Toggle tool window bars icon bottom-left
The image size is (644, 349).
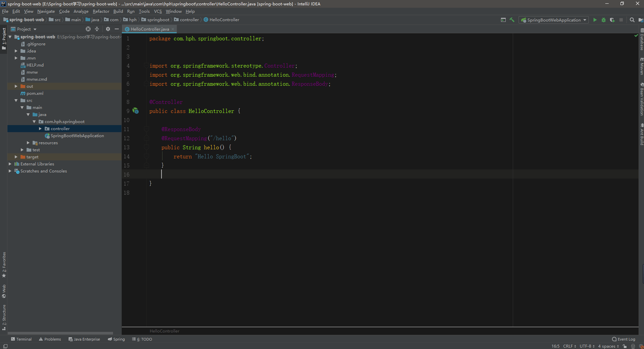click(5, 346)
